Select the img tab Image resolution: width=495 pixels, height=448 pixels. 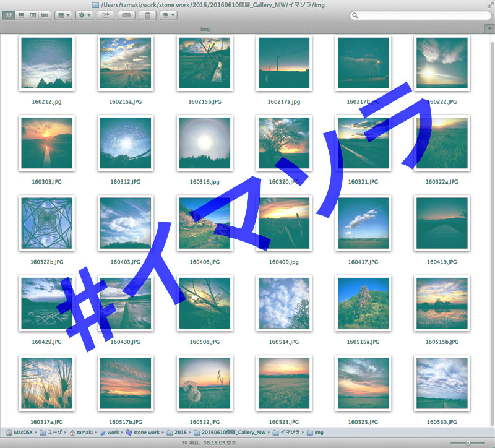tap(205, 29)
